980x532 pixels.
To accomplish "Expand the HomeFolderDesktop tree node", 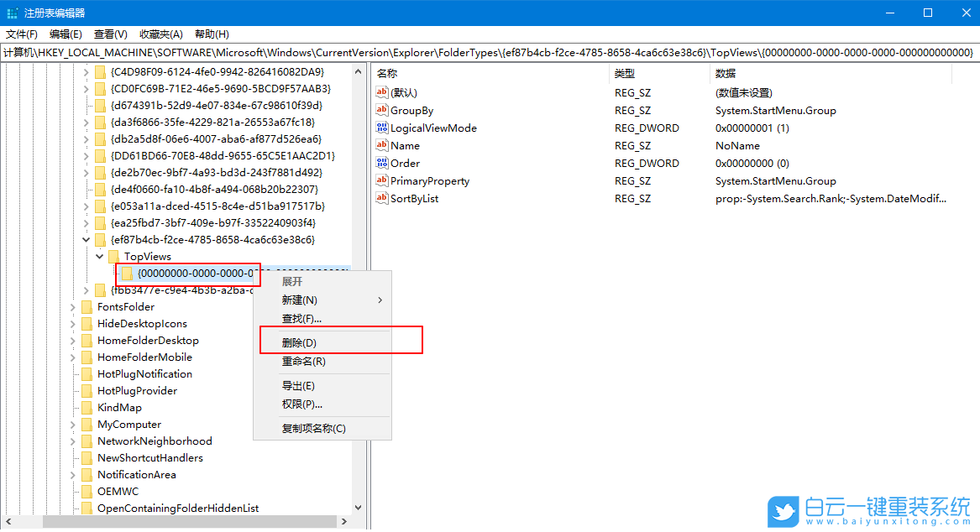I will point(72,340).
